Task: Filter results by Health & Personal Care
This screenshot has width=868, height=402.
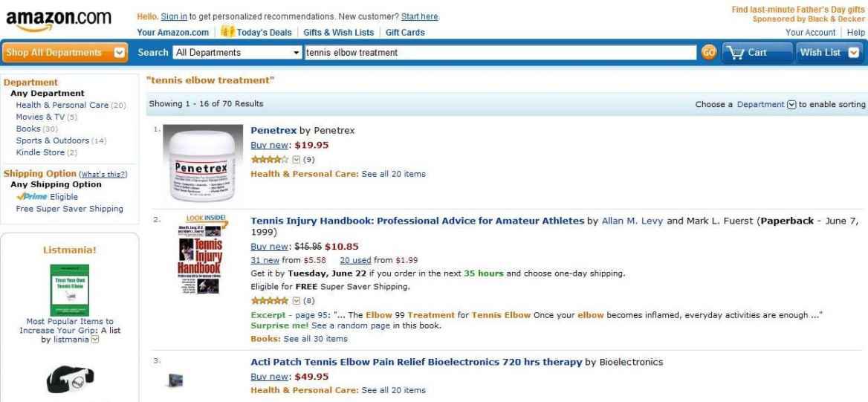Action: pyautogui.click(x=62, y=105)
